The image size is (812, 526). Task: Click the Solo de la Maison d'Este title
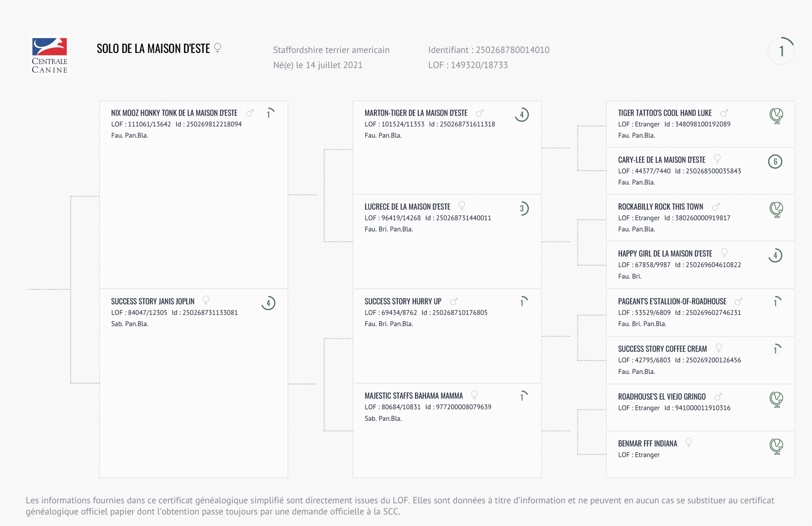point(153,49)
